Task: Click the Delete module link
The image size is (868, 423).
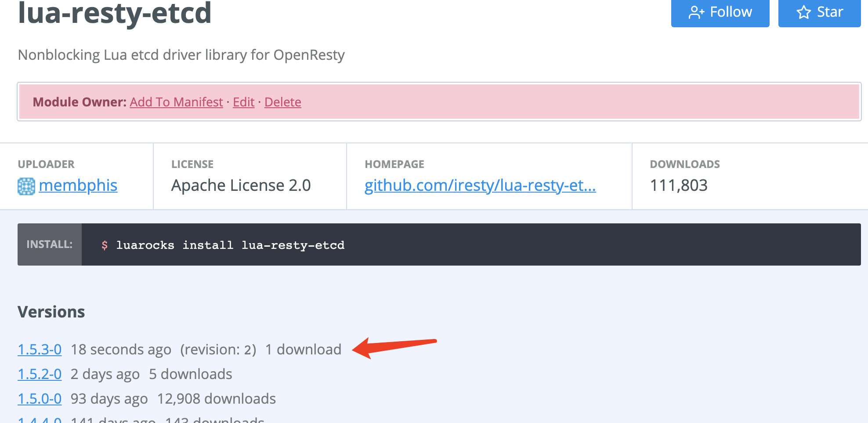Action: click(x=283, y=102)
